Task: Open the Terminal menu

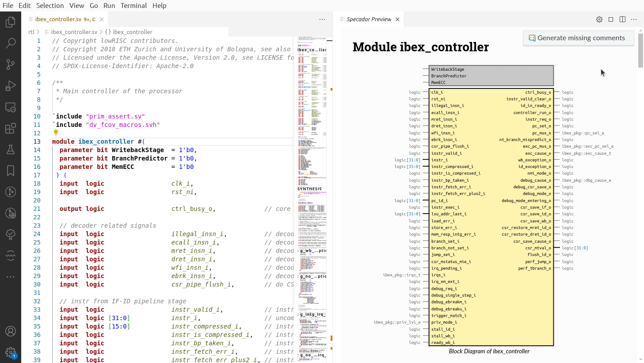Action: [133, 5]
